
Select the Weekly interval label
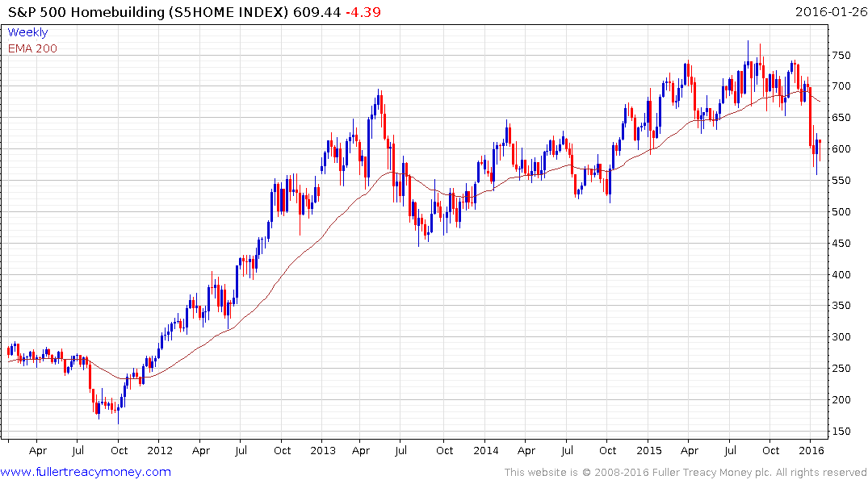click(27, 32)
